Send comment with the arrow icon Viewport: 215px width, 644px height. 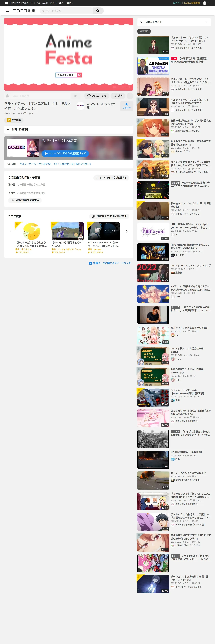[x=76, y=96]
